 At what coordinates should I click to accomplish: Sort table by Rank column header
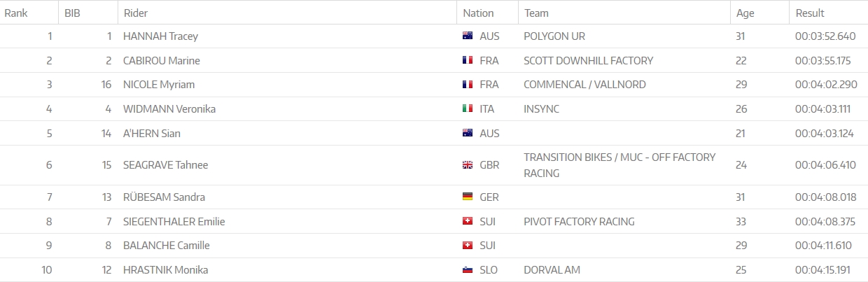pyautogui.click(x=16, y=13)
